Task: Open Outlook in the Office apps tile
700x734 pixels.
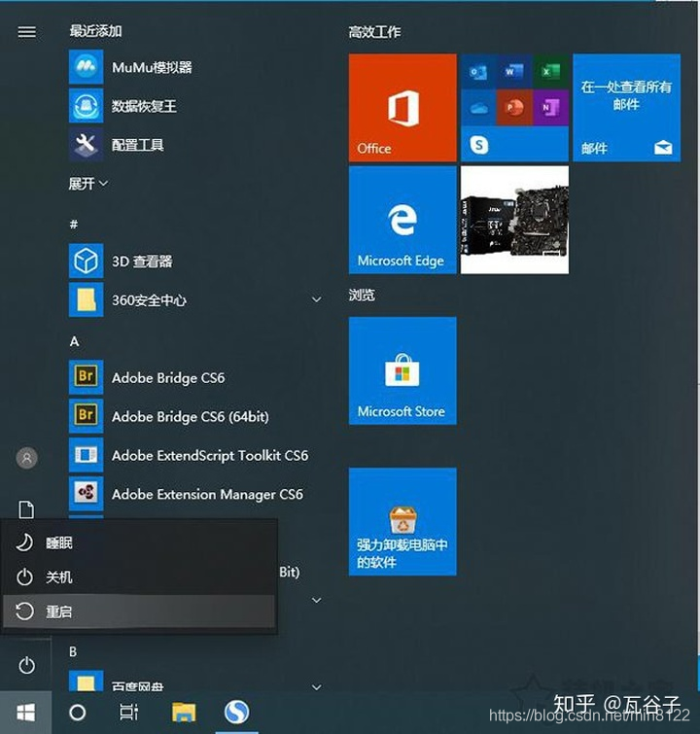Action: click(478, 72)
